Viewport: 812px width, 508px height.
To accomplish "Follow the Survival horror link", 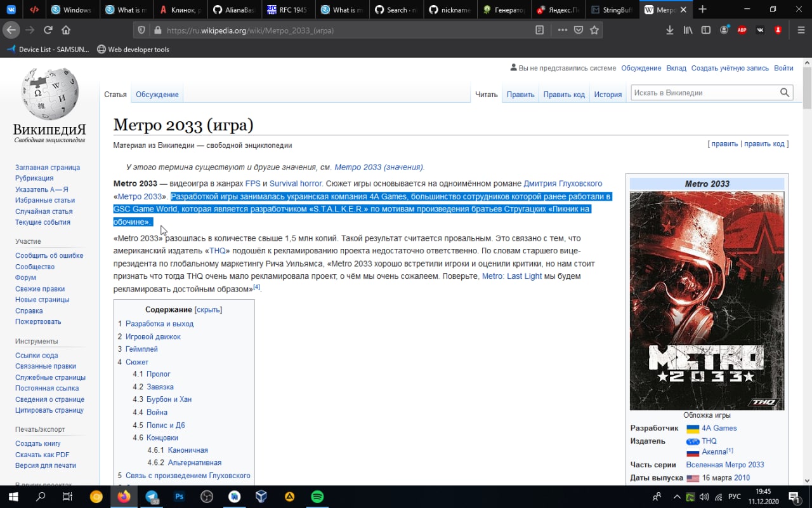I will (296, 184).
